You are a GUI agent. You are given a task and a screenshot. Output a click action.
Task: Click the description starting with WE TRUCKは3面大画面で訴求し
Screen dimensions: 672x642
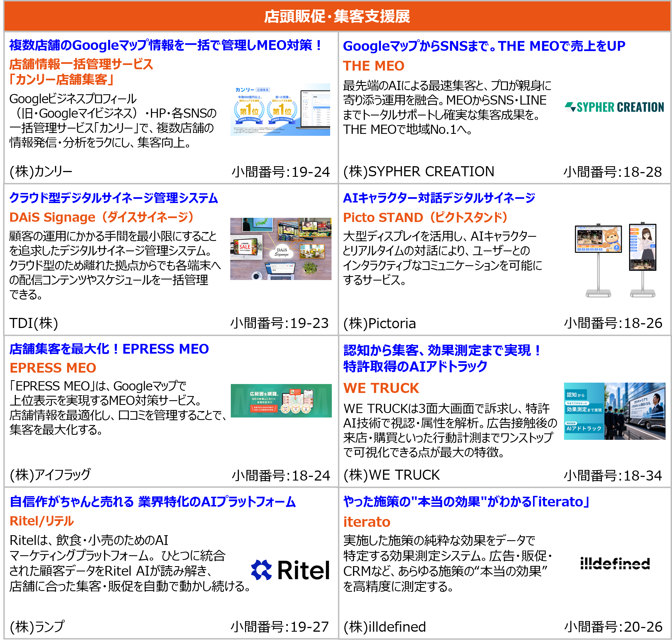tap(450, 431)
